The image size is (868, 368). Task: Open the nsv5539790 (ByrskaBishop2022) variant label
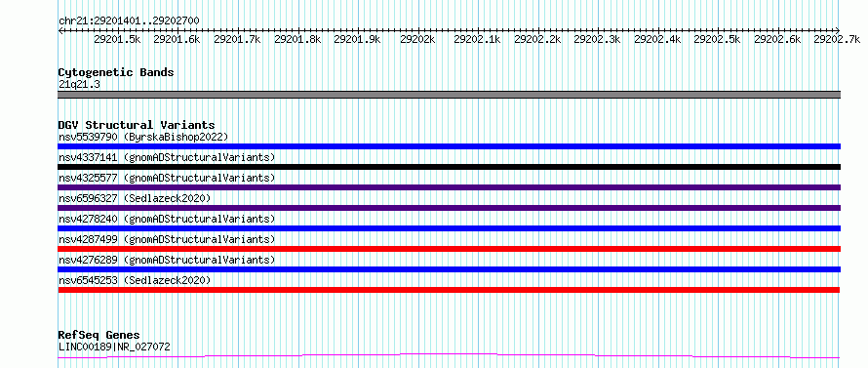(x=143, y=137)
